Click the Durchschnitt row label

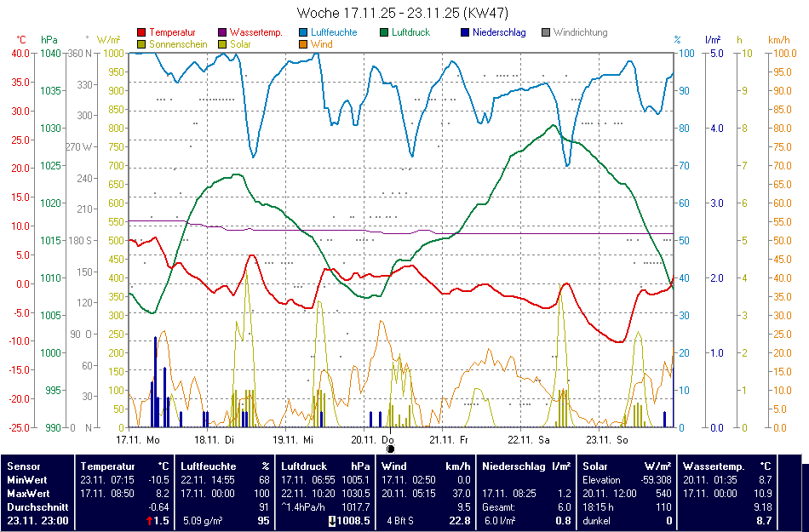pyautogui.click(x=36, y=507)
